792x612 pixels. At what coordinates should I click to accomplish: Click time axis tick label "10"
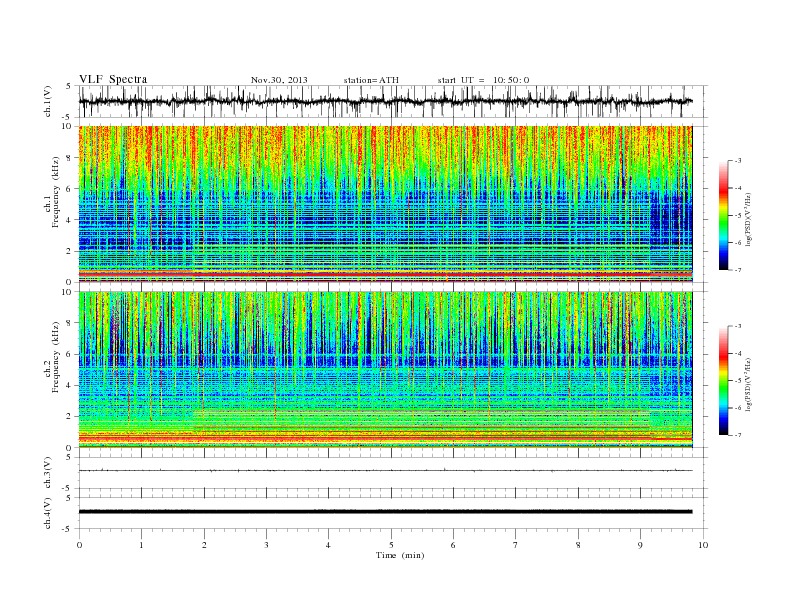tap(703, 545)
